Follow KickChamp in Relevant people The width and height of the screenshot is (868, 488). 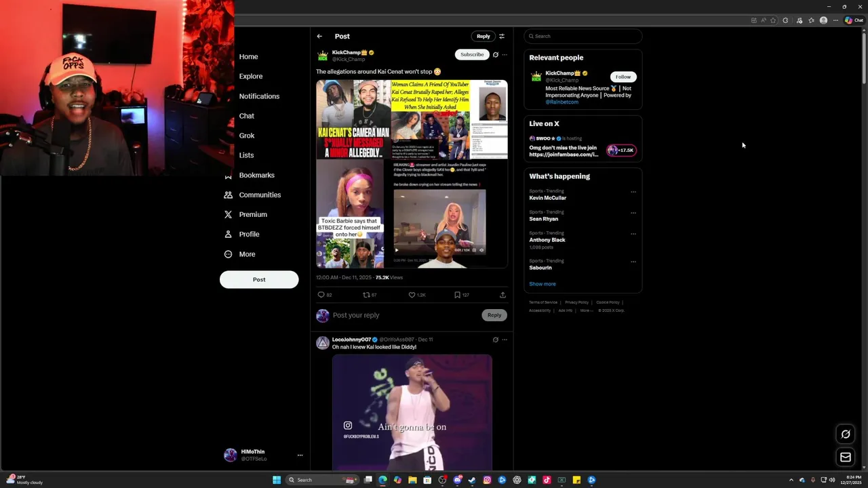[x=623, y=77]
